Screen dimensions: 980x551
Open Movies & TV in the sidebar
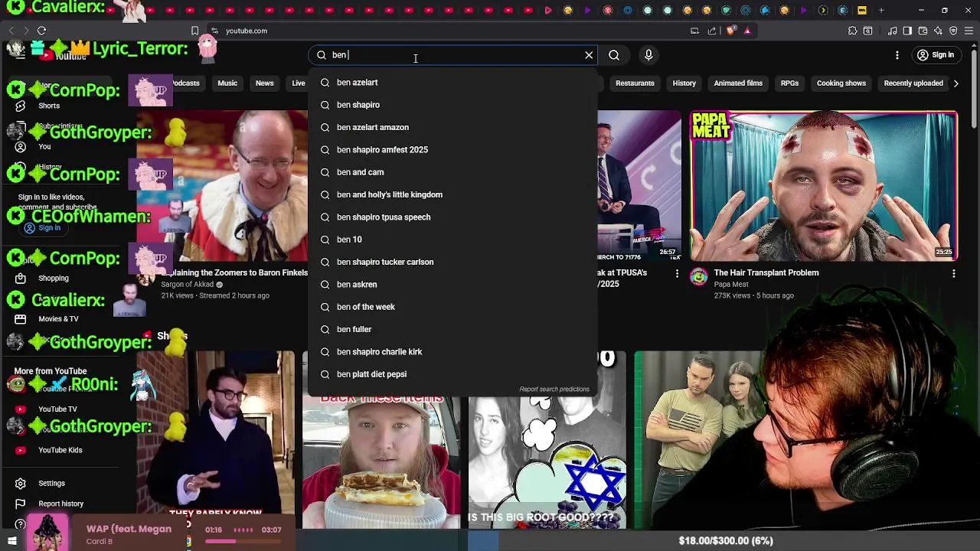[x=58, y=319]
